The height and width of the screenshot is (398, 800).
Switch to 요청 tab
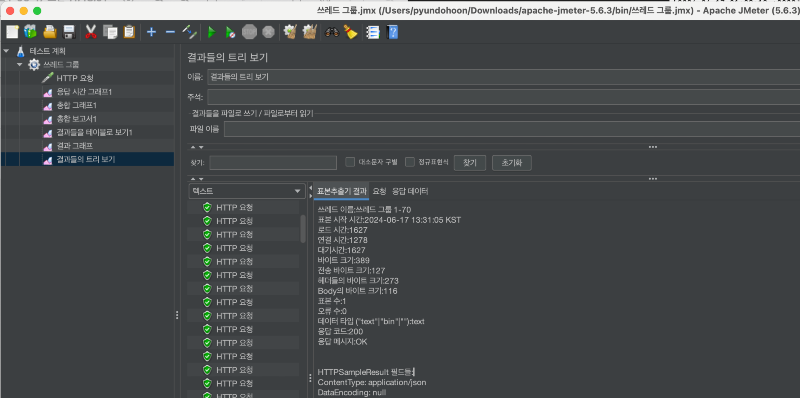coord(379,191)
